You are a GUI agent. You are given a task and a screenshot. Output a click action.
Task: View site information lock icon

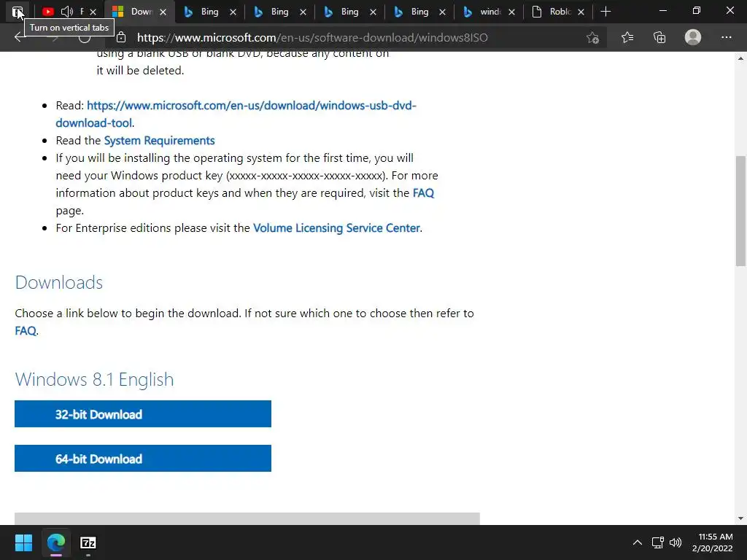122,37
